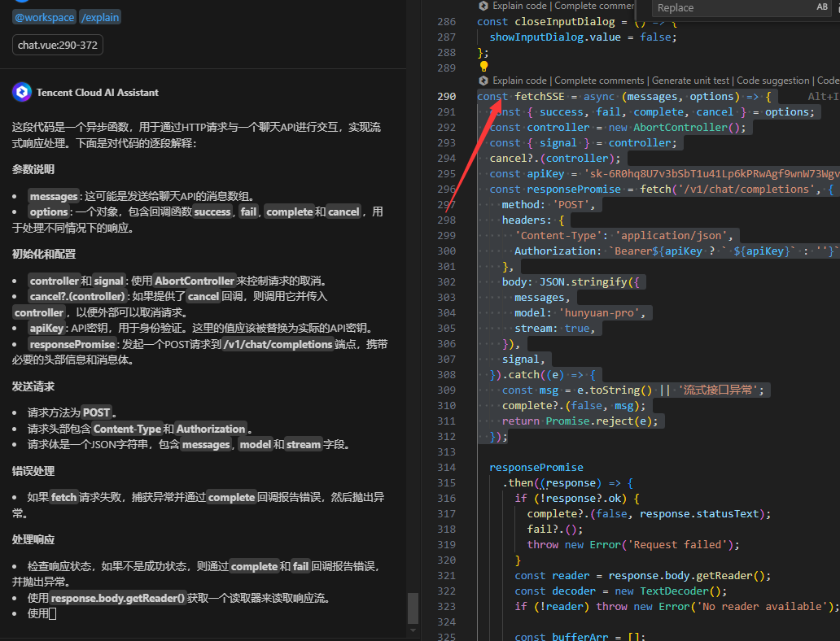Viewport: 840px width, 641px height.
Task: Open the chat.vue:290-372 file reference chip
Action: (58, 45)
